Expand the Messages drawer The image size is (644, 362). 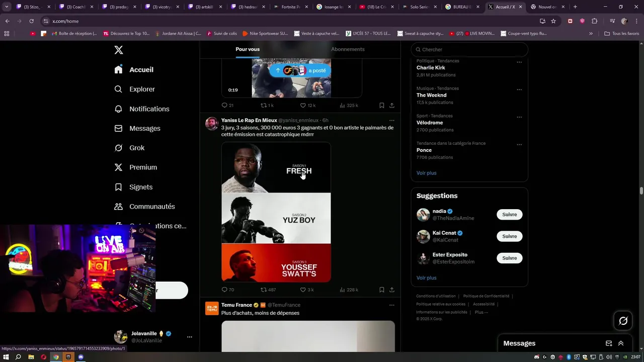pos(621,343)
